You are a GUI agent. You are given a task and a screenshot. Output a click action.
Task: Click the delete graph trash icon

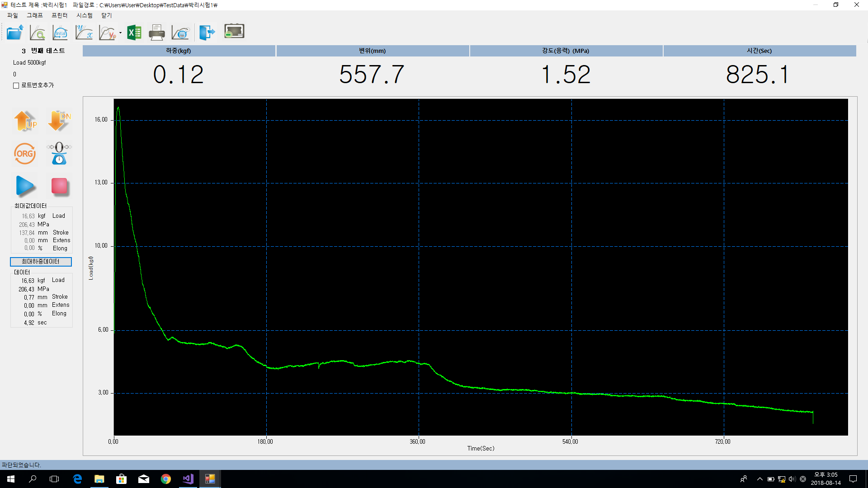[x=181, y=33]
